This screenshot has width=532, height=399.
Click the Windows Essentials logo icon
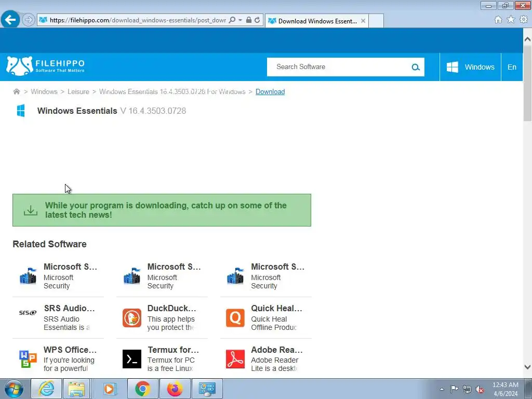coord(21,111)
